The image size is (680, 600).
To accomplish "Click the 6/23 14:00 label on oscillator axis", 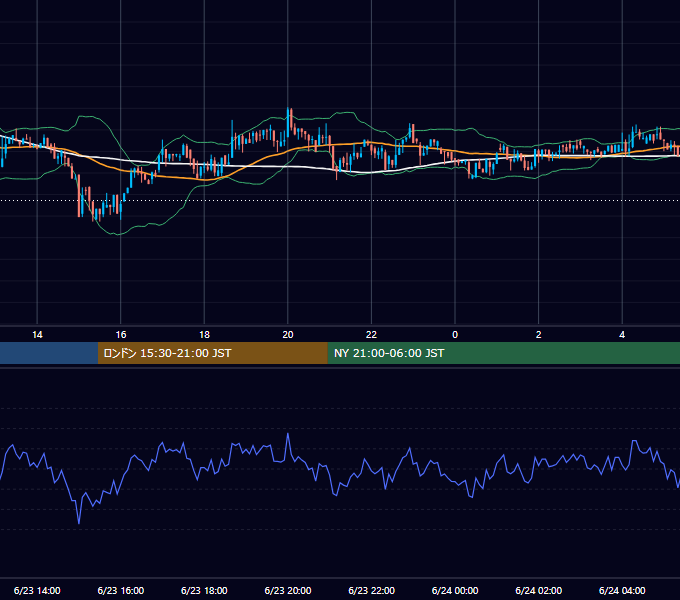I will pos(37,590).
